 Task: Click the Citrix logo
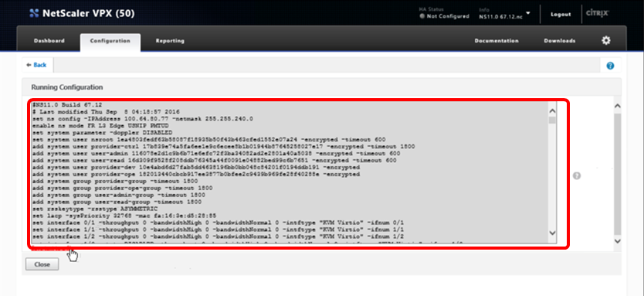(597, 13)
